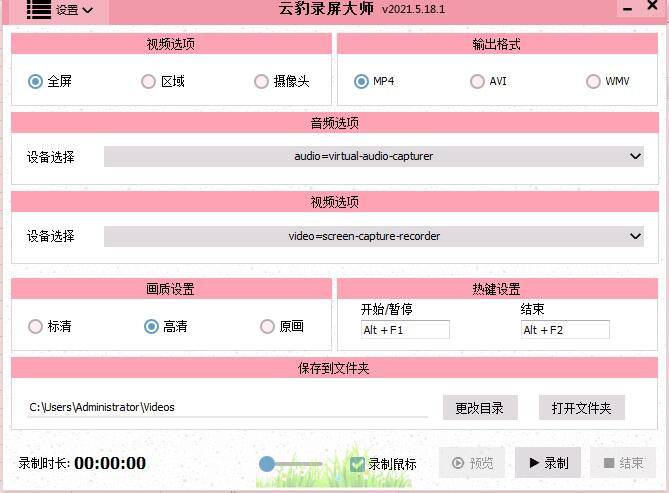Click the 预览 preview button
669x493 pixels.
(472, 463)
